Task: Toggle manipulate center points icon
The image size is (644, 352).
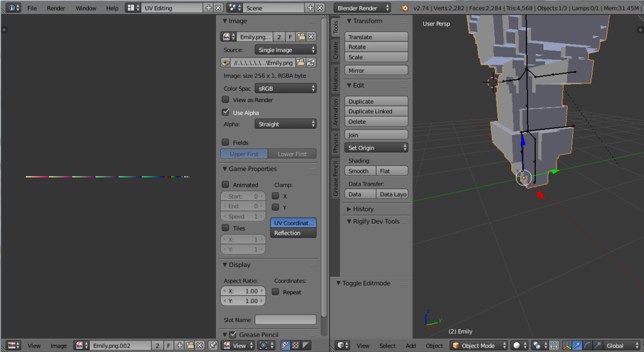Action: point(553,346)
